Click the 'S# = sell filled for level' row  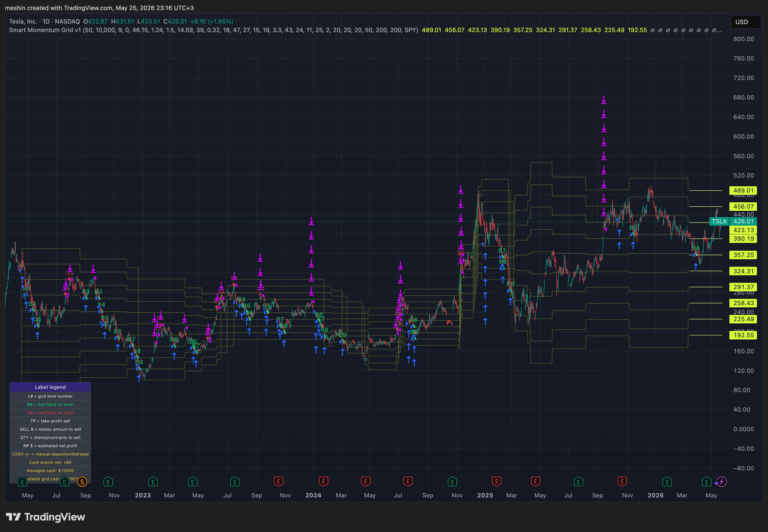click(x=50, y=413)
